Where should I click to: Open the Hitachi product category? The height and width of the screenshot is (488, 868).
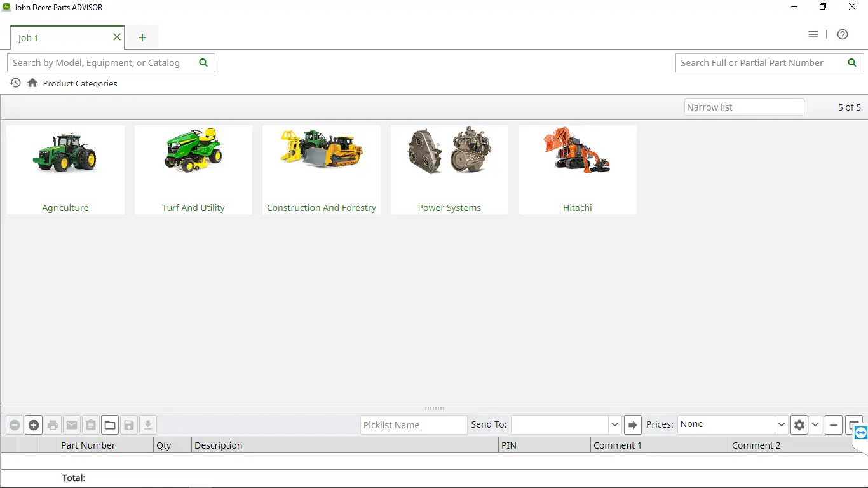click(577, 166)
